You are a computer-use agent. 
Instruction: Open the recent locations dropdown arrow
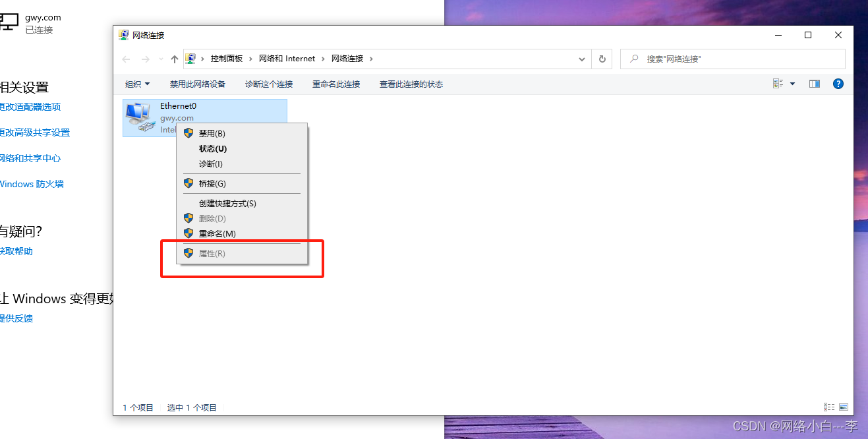pyautogui.click(x=161, y=59)
